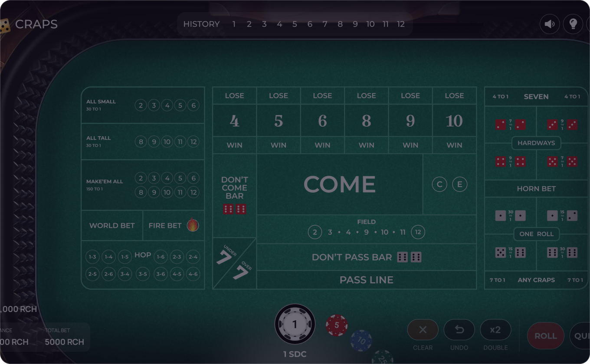The height and width of the screenshot is (364, 590).
Task: Select the 3-5 hop bet
Action: point(143,274)
